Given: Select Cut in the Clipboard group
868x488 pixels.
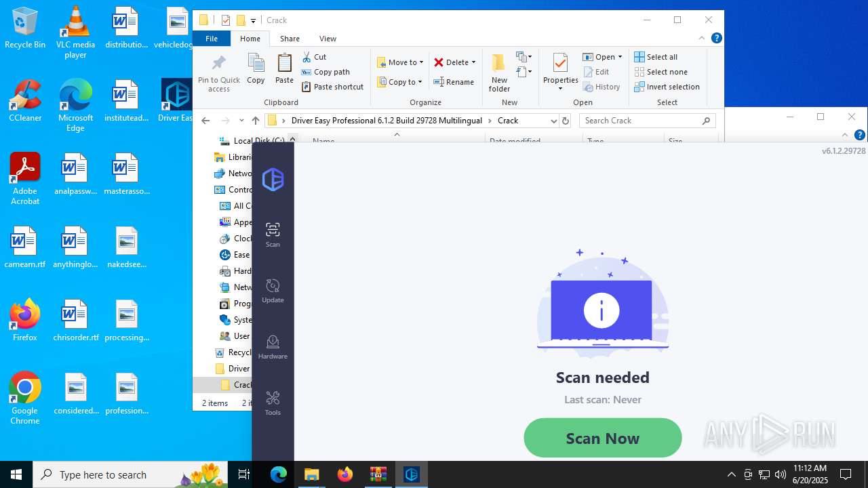Looking at the screenshot, I should pyautogui.click(x=314, y=57).
